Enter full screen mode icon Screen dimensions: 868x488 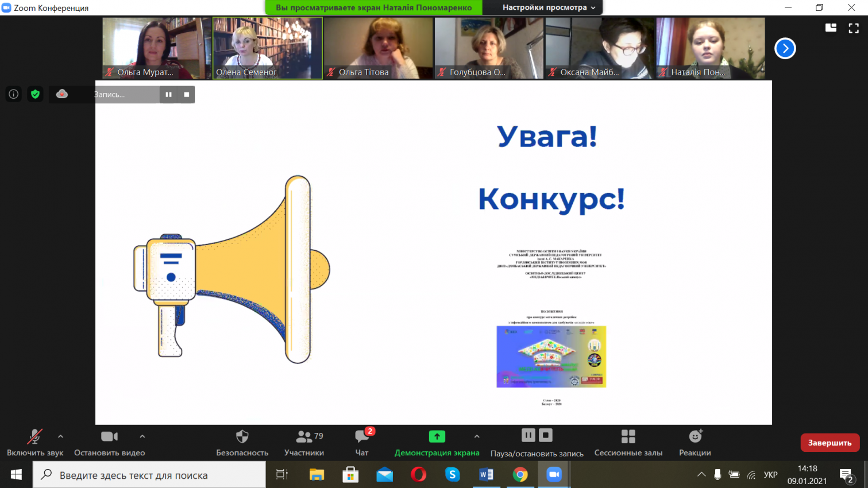point(854,28)
